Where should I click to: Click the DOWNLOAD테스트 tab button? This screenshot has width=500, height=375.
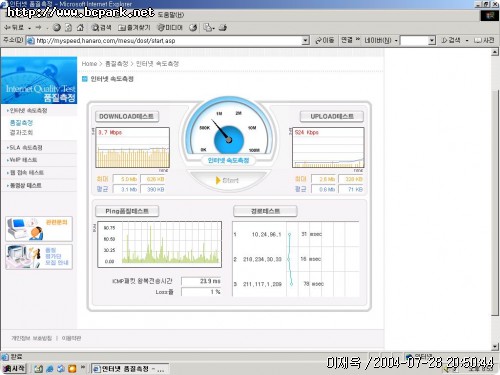127,116
